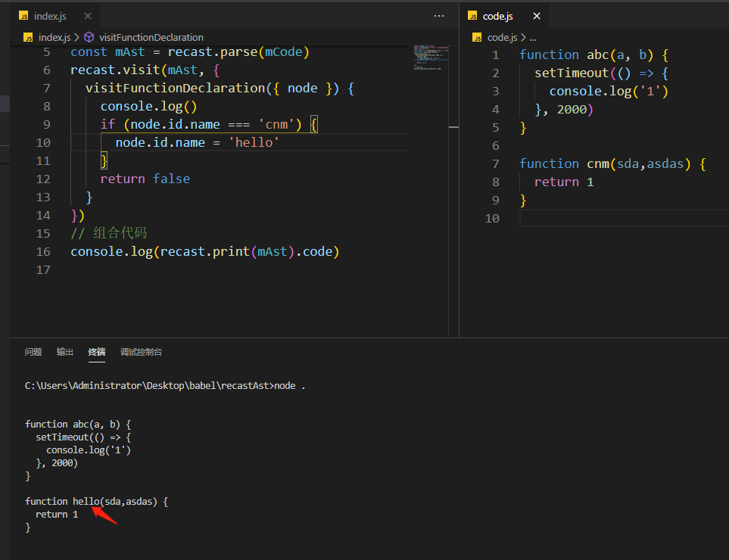Click 'hello' string on line 10
Viewport: 729px width, 560px height.
tap(254, 143)
